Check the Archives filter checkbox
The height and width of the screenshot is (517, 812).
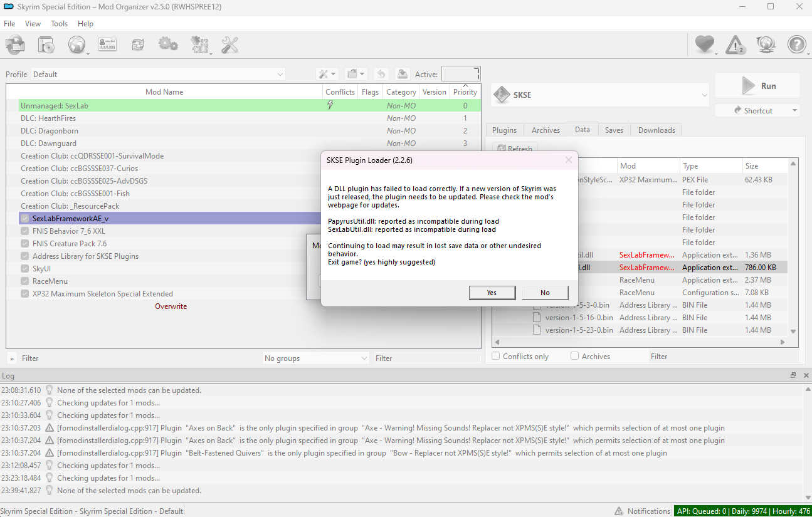coord(574,356)
